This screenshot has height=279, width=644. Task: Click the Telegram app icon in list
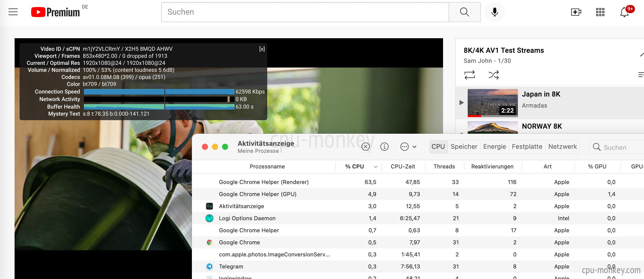pos(209,266)
